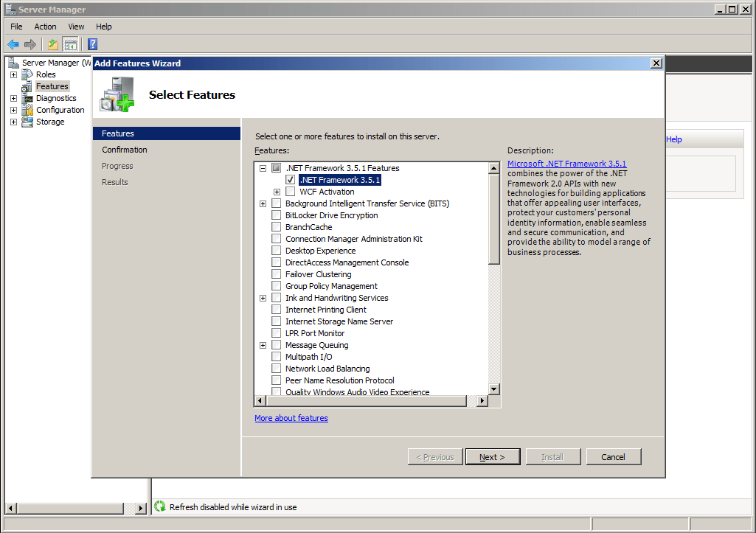Open the More about features link
The height and width of the screenshot is (533, 756).
point(291,418)
